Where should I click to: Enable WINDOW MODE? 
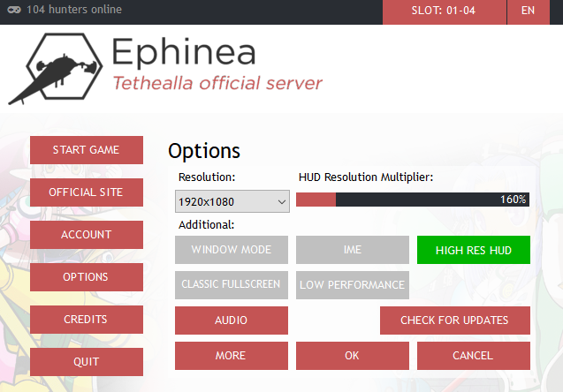tap(232, 250)
